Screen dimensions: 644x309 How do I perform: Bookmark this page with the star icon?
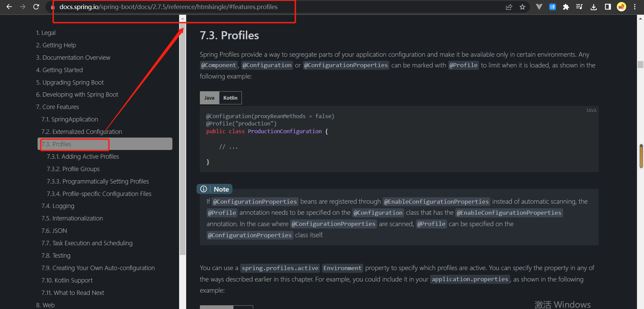point(522,7)
